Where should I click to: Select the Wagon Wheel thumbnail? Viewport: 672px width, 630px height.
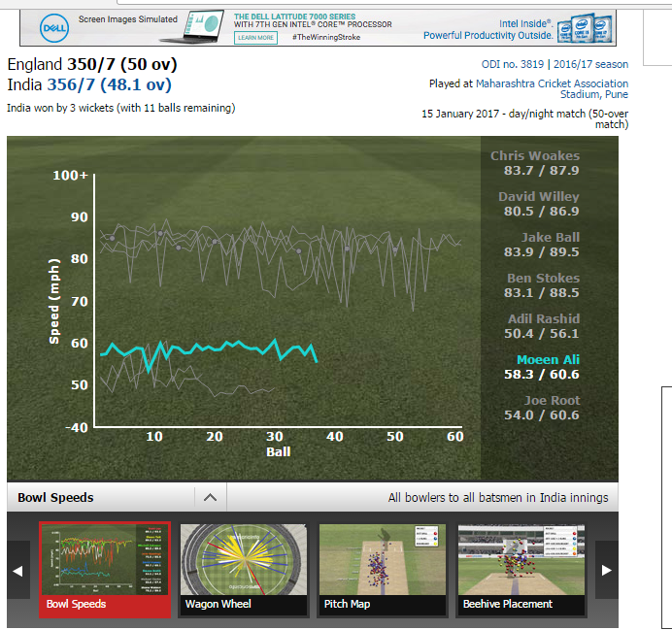click(244, 570)
